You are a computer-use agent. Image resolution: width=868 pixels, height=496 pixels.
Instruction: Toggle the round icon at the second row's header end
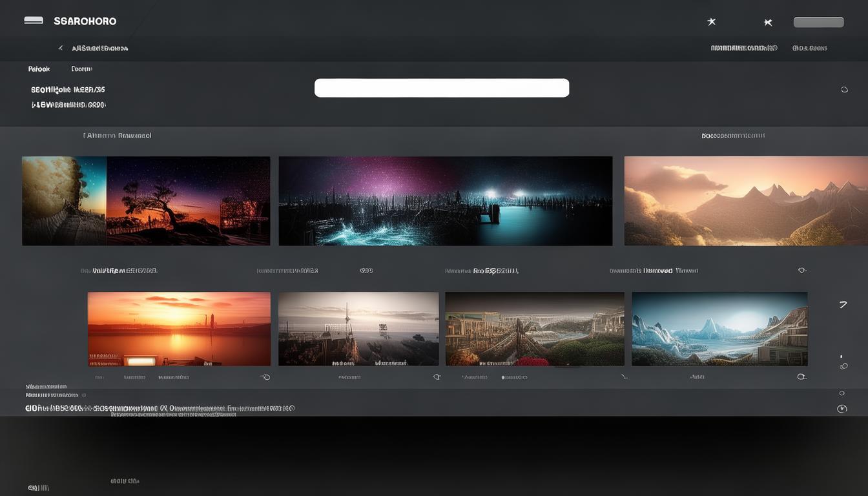click(802, 271)
